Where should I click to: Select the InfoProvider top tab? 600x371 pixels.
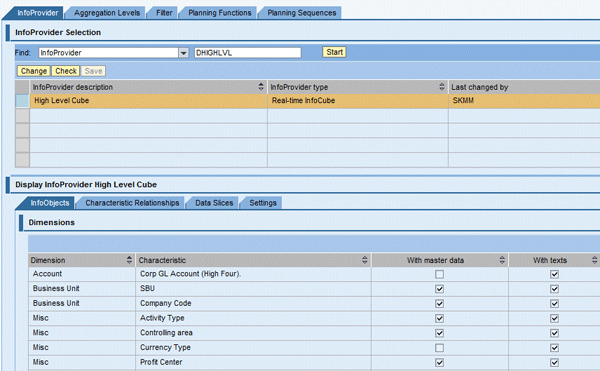click(x=37, y=13)
